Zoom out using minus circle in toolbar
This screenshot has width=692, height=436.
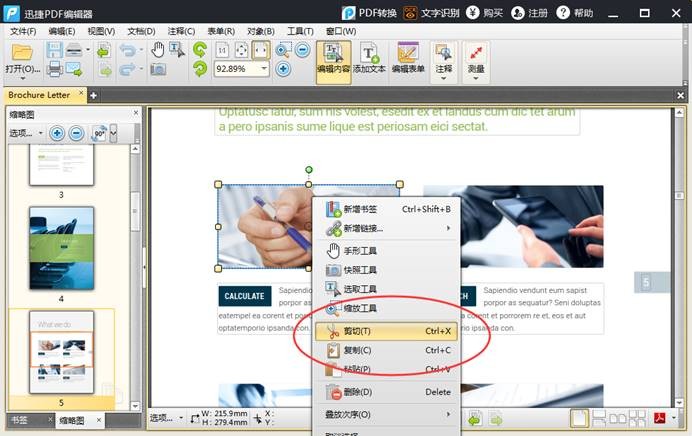pyautogui.click(x=302, y=50)
